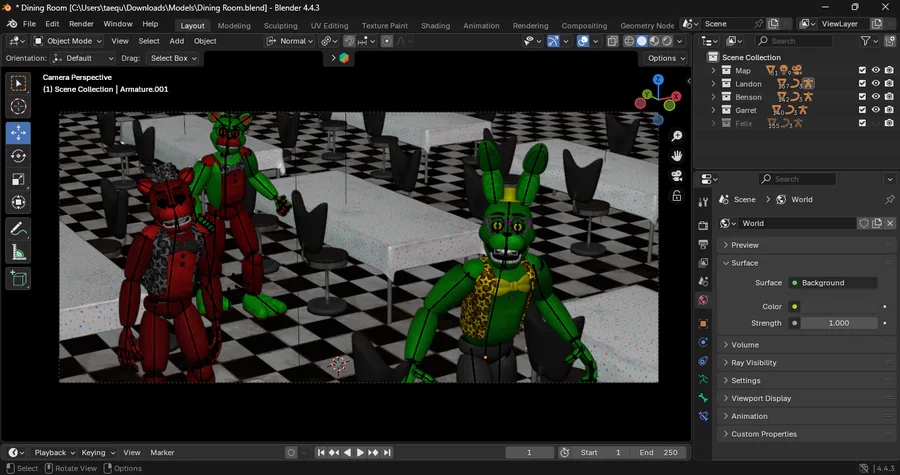Hide the Benson collection with eye icon
900x475 pixels.
[875, 97]
